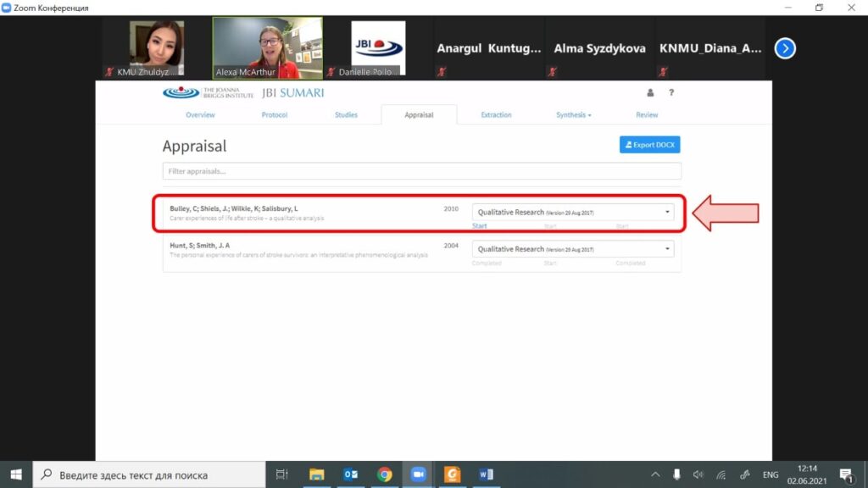This screenshot has width=868, height=488.
Task: Select Alexa McArthur's video thumbnail
Action: (267, 47)
